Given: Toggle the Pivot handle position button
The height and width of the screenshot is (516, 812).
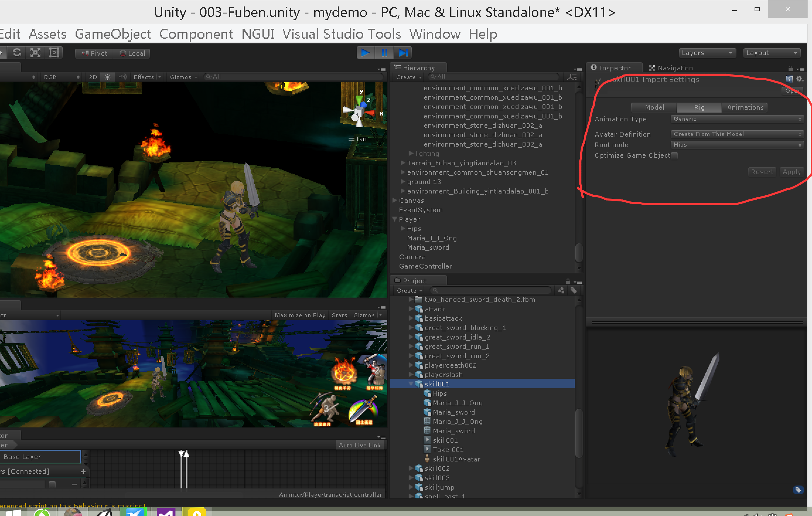Looking at the screenshot, I should (94, 53).
